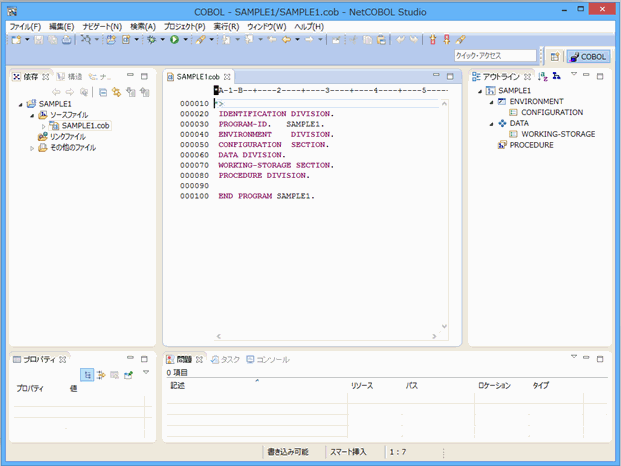Click the Sort alphabetically icon in Outline
621x466 pixels.
point(543,76)
